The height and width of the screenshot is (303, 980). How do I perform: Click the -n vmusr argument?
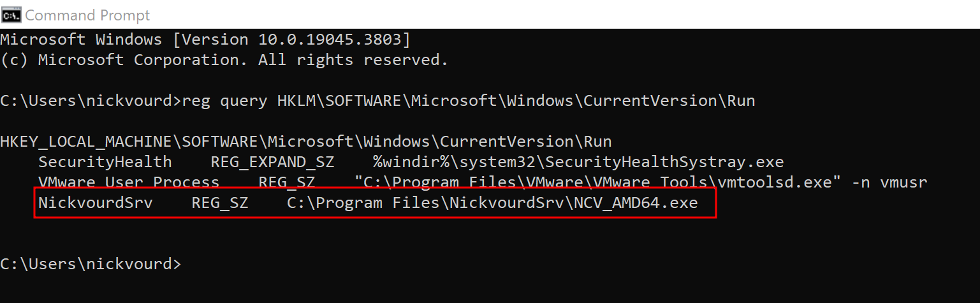(889, 182)
